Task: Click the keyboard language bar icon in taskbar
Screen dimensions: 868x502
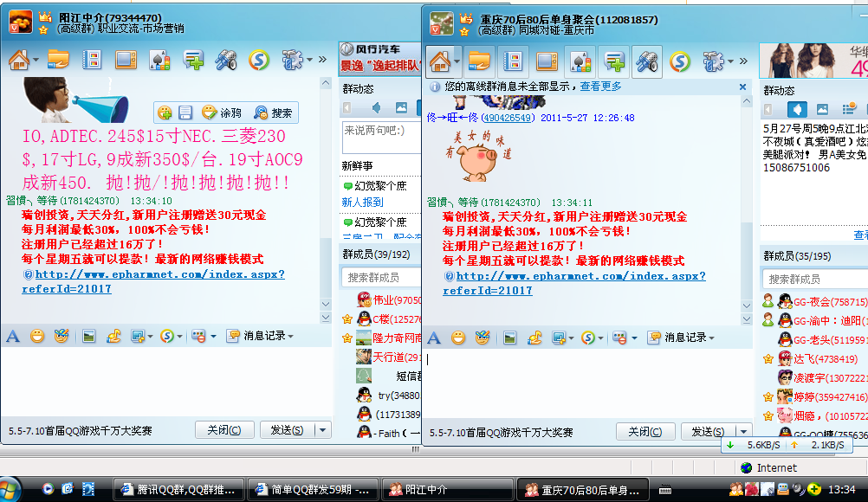Action: click(664, 490)
